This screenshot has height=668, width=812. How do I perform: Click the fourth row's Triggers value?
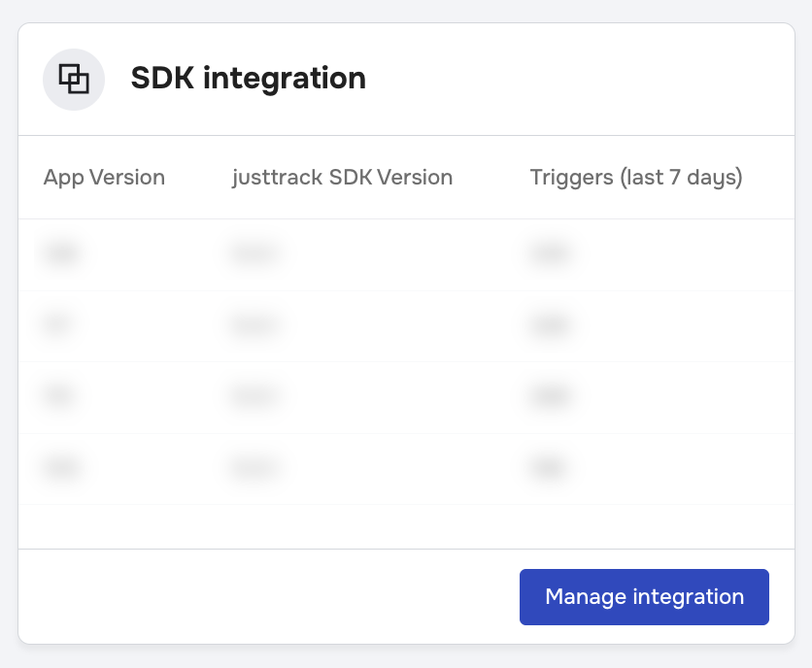point(549,469)
